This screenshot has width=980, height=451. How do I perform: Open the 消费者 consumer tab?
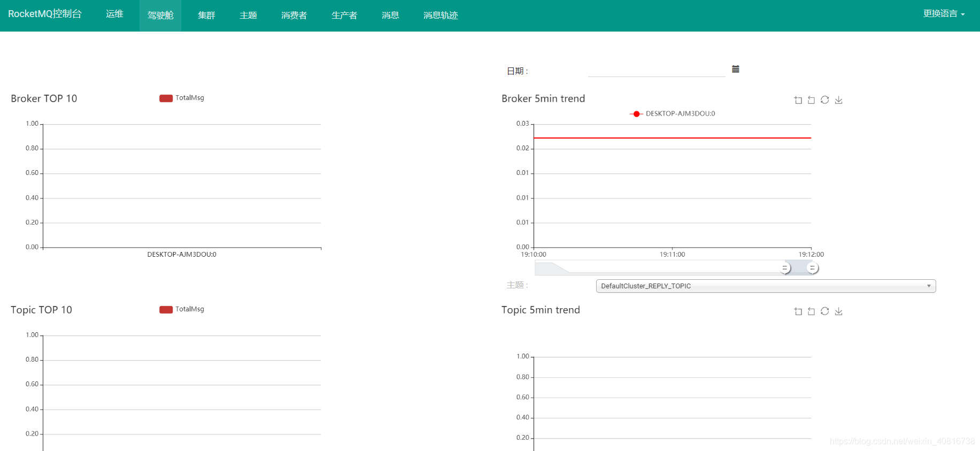[x=294, y=16]
